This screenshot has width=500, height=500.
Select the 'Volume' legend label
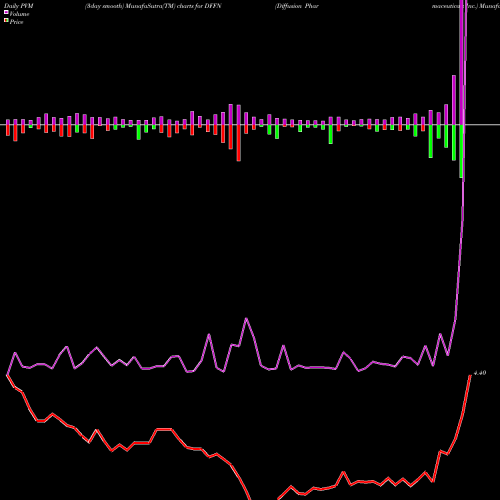point(19,14)
